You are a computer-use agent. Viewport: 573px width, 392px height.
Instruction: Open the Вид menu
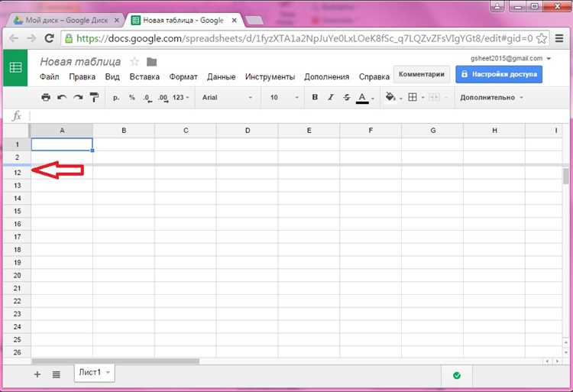tap(112, 76)
